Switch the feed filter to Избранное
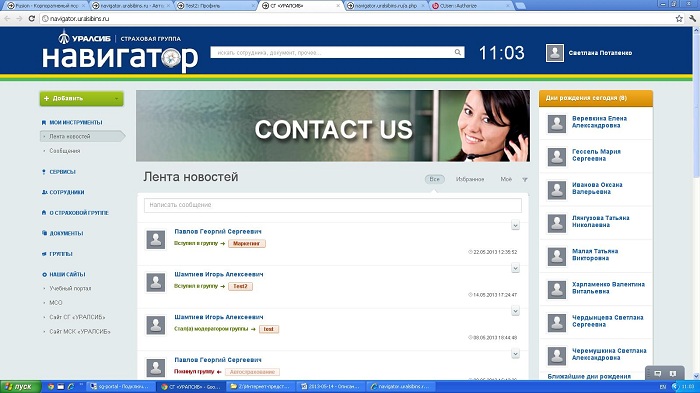Image resolution: width=700 pixels, height=393 pixels. point(470,179)
